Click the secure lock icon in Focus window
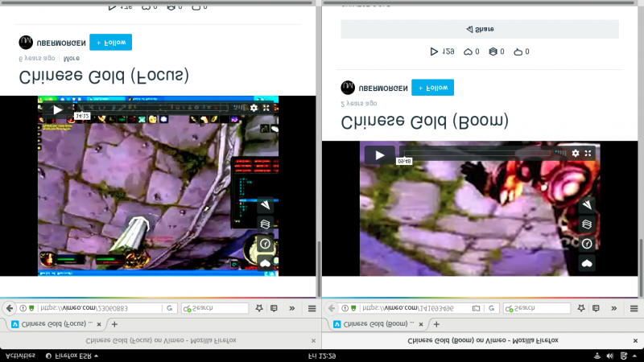The image size is (644, 362). [31, 308]
